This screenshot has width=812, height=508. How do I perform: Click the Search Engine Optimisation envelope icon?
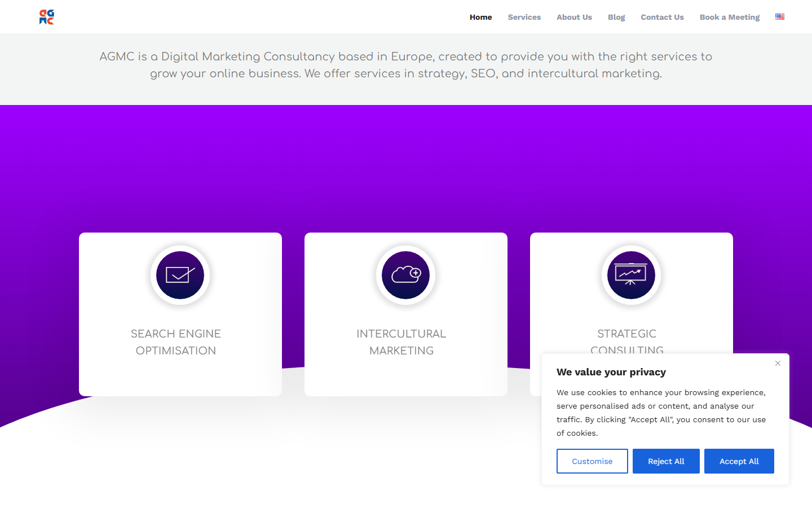[x=180, y=275]
